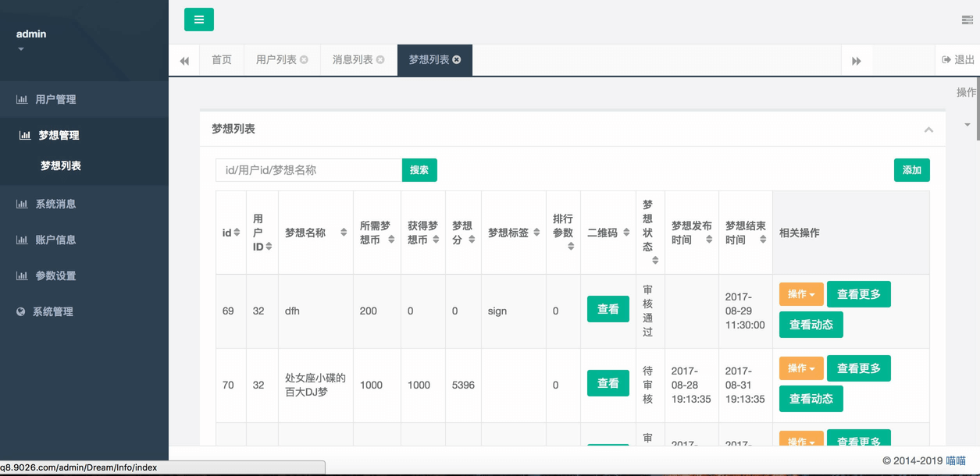Click the 添加 button to add a dream

pos(911,170)
